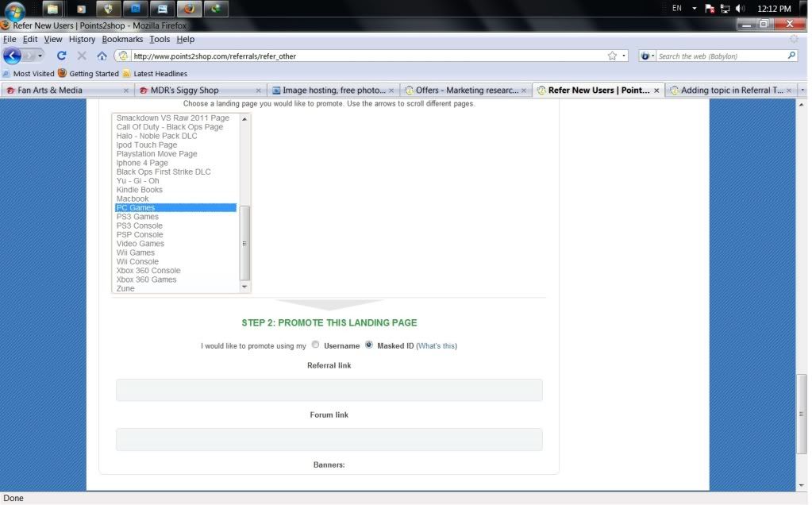
Task: Open the Babylon search engine dropdown
Action: tap(653, 56)
